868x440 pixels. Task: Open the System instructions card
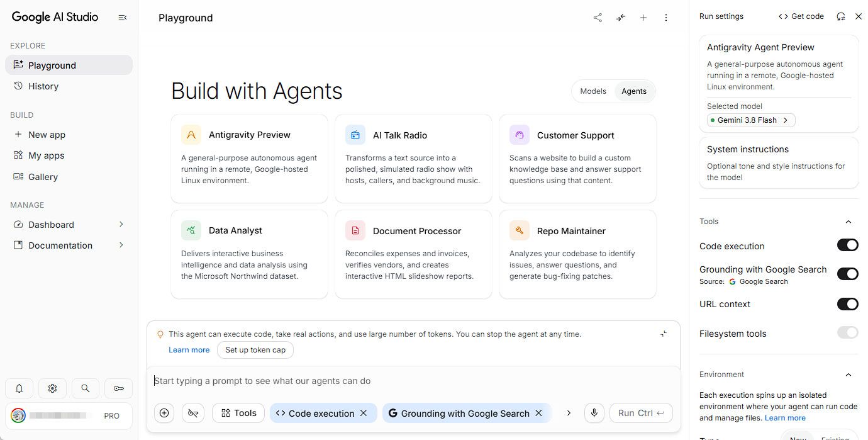pyautogui.click(x=779, y=163)
